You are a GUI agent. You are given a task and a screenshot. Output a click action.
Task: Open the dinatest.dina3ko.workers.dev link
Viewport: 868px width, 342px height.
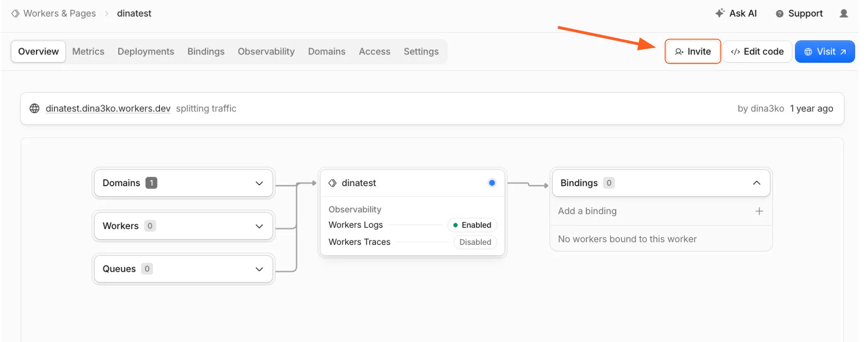pyautogui.click(x=108, y=108)
